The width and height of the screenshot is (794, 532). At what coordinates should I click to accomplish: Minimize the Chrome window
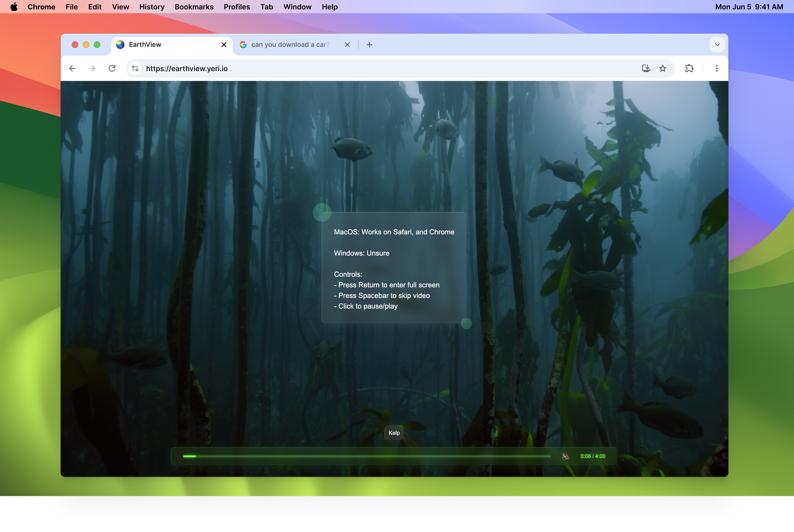[x=86, y=45]
